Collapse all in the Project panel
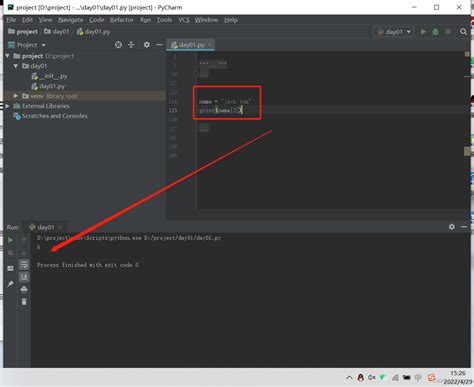The width and height of the screenshot is (474, 387). [131, 45]
